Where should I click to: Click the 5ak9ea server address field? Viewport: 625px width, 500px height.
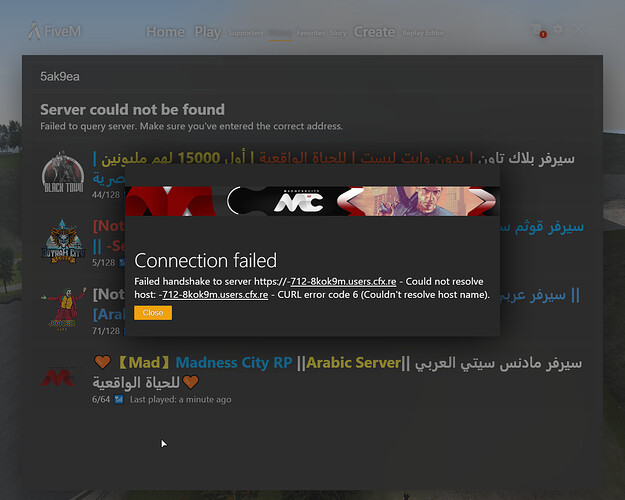coord(312,77)
